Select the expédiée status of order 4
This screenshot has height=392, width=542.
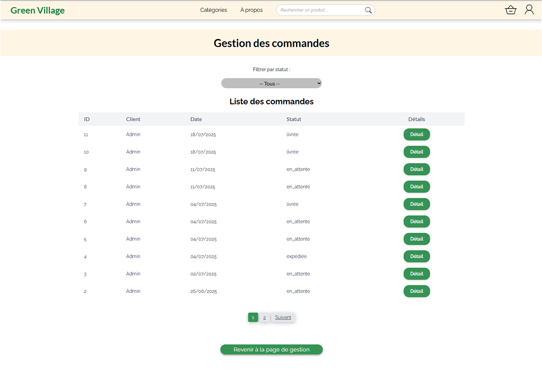[x=296, y=256]
